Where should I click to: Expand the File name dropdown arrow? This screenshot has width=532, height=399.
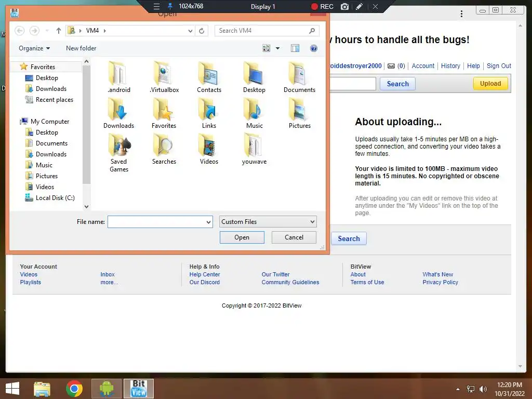point(208,222)
